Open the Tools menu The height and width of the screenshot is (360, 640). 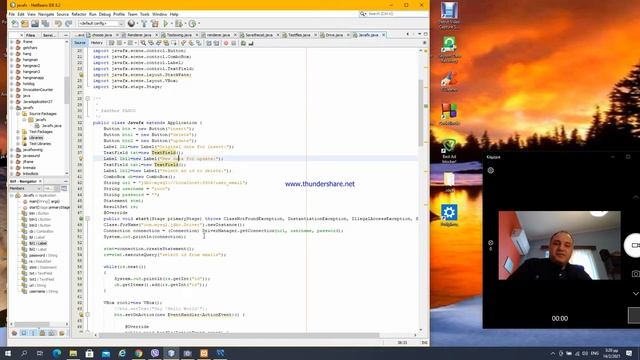click(144, 14)
